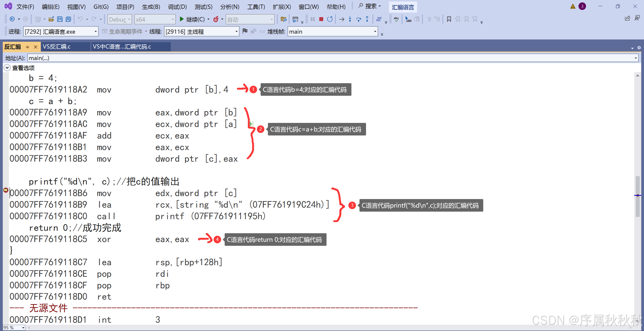The image size is (644, 331).
Task: Open the 视图(V) menu
Action: 76,7
